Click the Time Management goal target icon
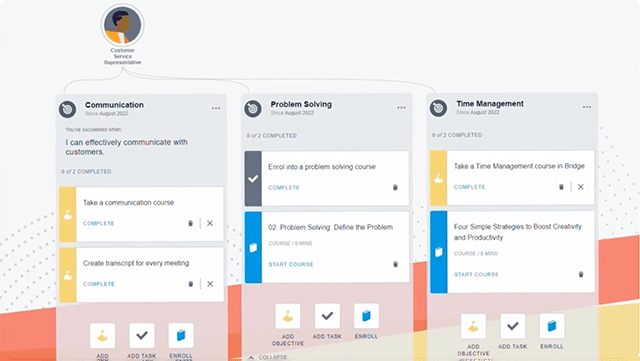This screenshot has height=361, width=640. tap(438, 108)
